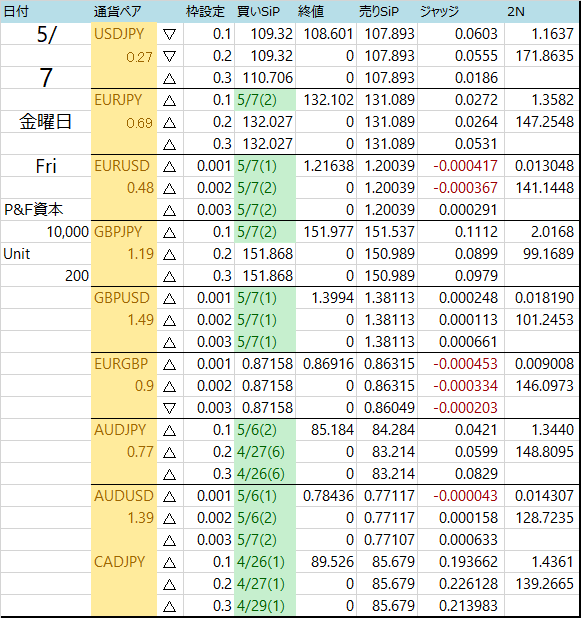Click the sell SiP value 151.537
This screenshot has height=618, width=581.
pos(389,232)
